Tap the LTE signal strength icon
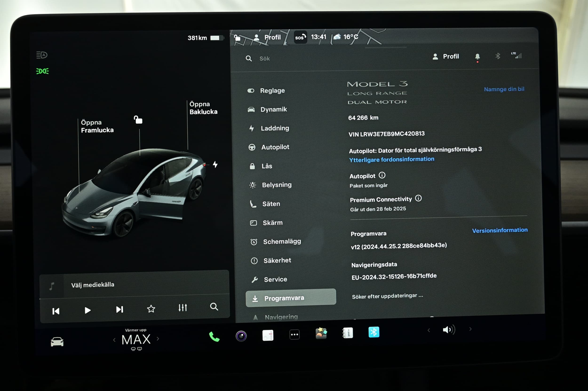The image size is (588, 391). click(x=516, y=55)
